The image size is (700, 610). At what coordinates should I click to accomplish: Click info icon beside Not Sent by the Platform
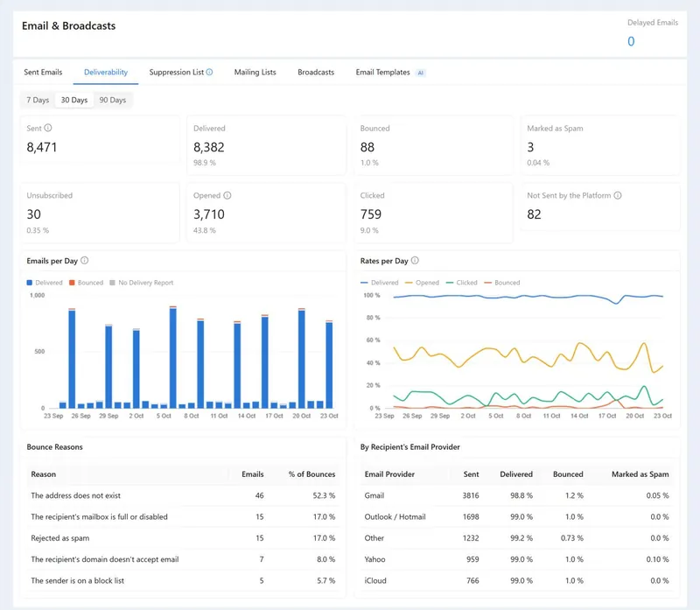tap(618, 195)
